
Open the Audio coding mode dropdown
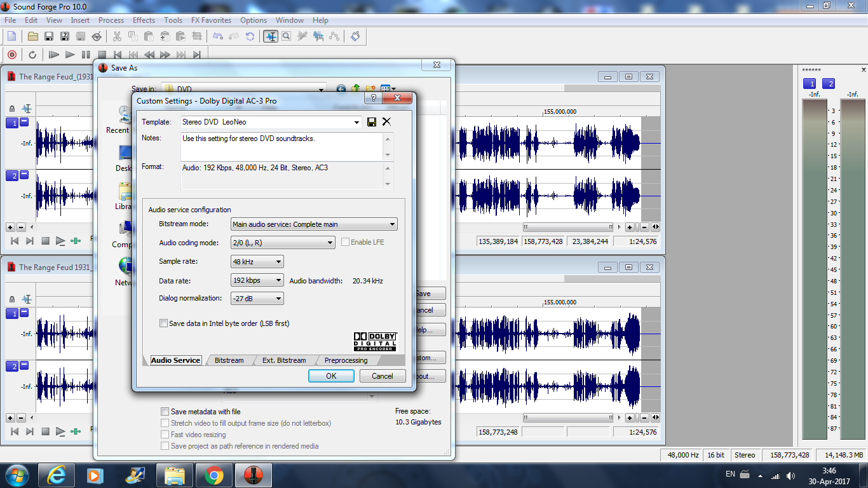click(x=330, y=243)
